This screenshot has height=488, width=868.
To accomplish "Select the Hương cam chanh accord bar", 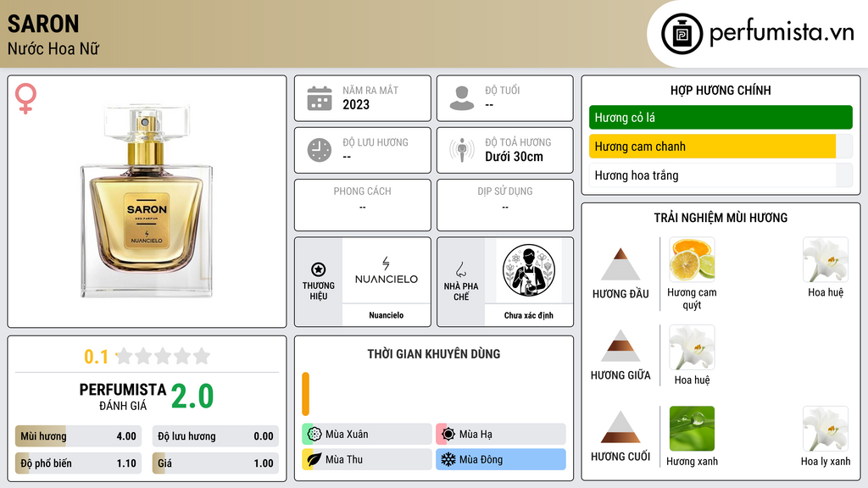I will point(721,147).
